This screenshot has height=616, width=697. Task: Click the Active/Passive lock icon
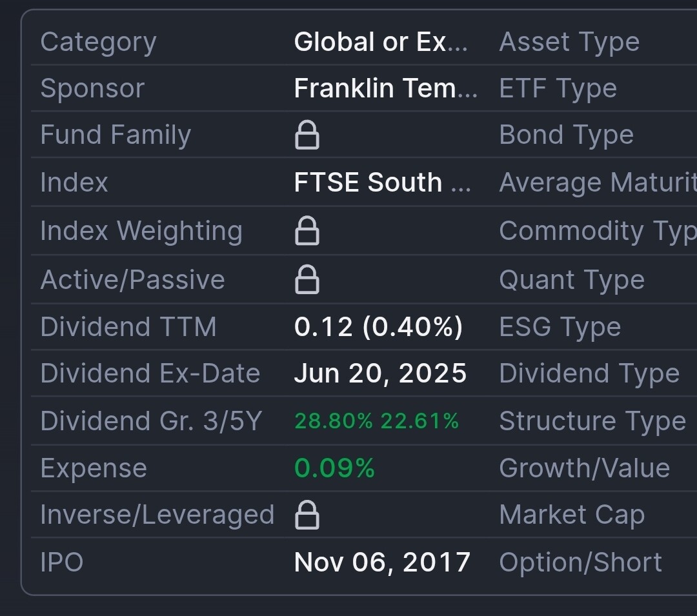pyautogui.click(x=307, y=280)
